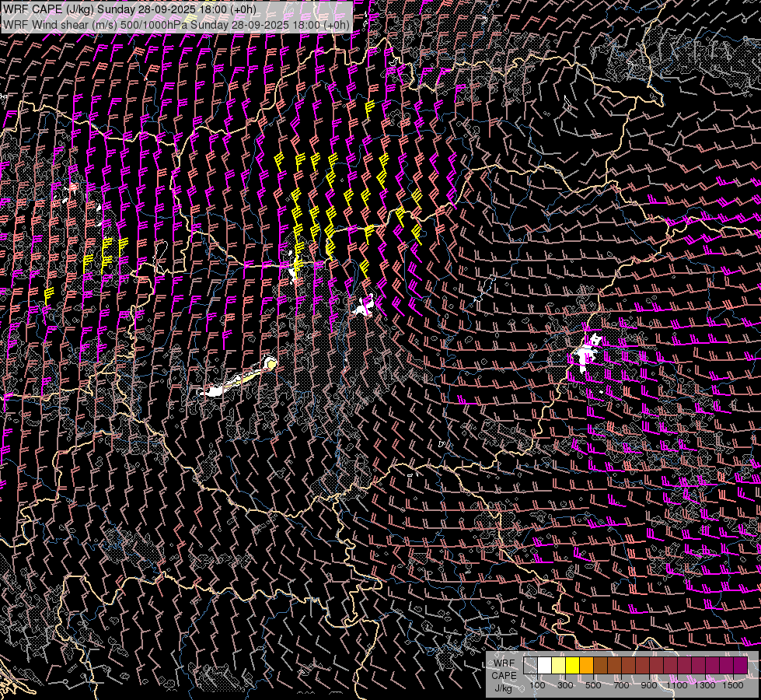Click the 700 legend value
The width and height of the screenshot is (761, 700).
pyautogui.click(x=621, y=685)
